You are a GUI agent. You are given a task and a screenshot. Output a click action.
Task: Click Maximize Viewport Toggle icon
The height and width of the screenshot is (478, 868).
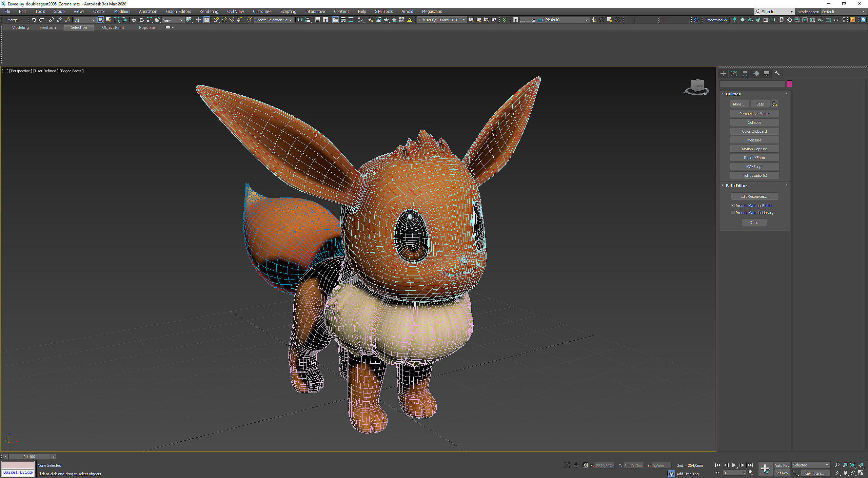861,473
